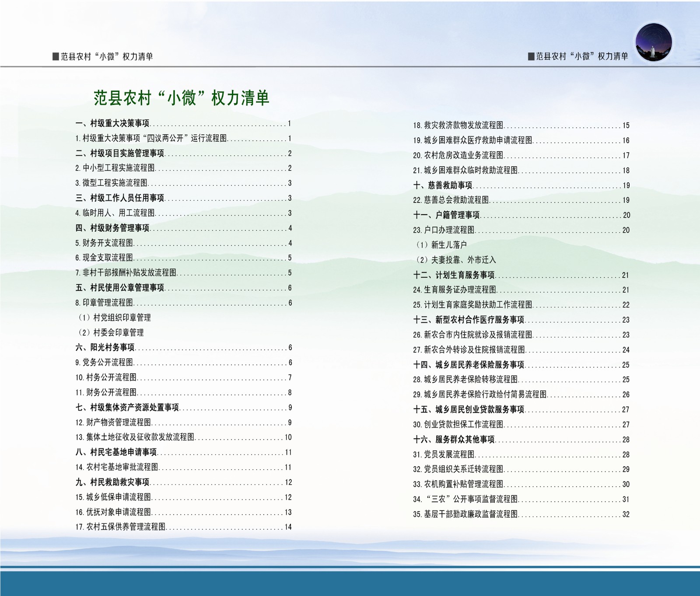Select entry 4.临时用人、用工流程图
This screenshot has height=596, width=700.
pyautogui.click(x=183, y=213)
